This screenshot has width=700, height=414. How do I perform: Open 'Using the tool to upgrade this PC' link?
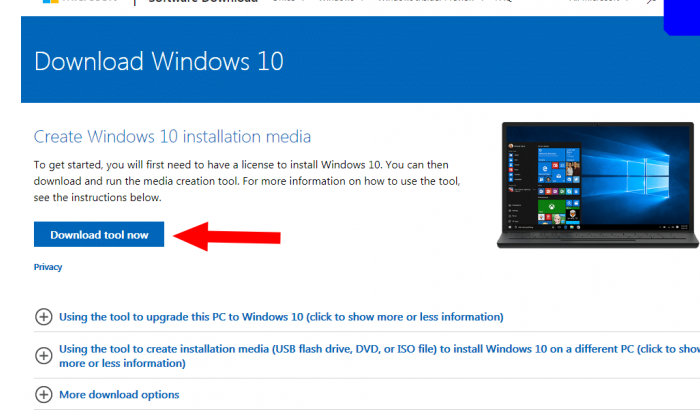[281, 317]
